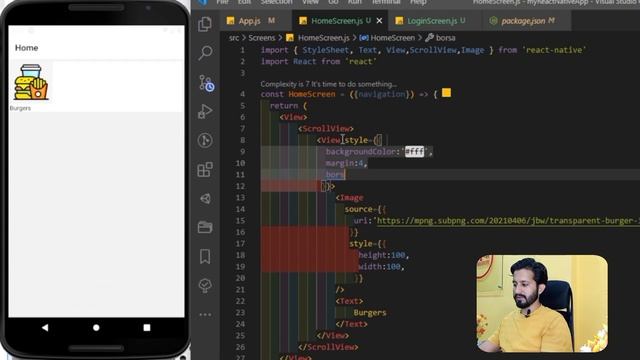Click the src breadcrumb segment

234,38
